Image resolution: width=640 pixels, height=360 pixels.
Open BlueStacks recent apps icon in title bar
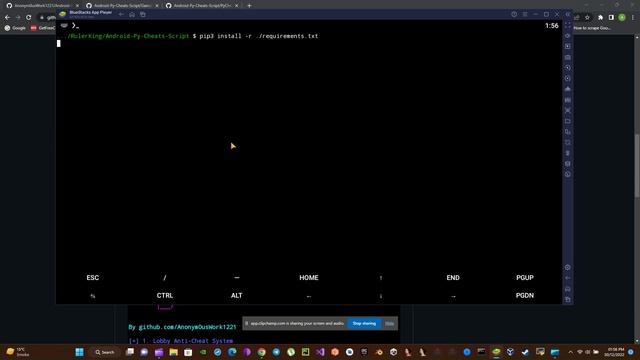pos(143,14)
